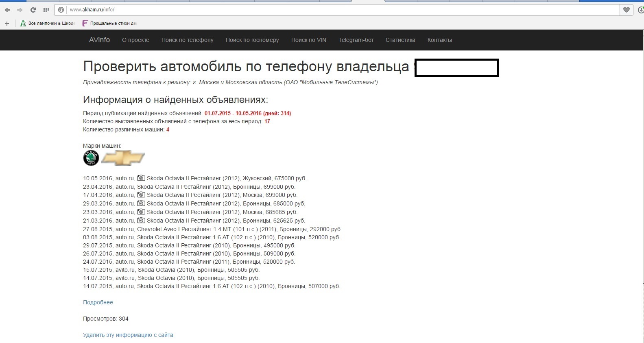644x343 pixels.
Task: Select the 15.07.2015 avito.ru listing
Action: click(171, 270)
